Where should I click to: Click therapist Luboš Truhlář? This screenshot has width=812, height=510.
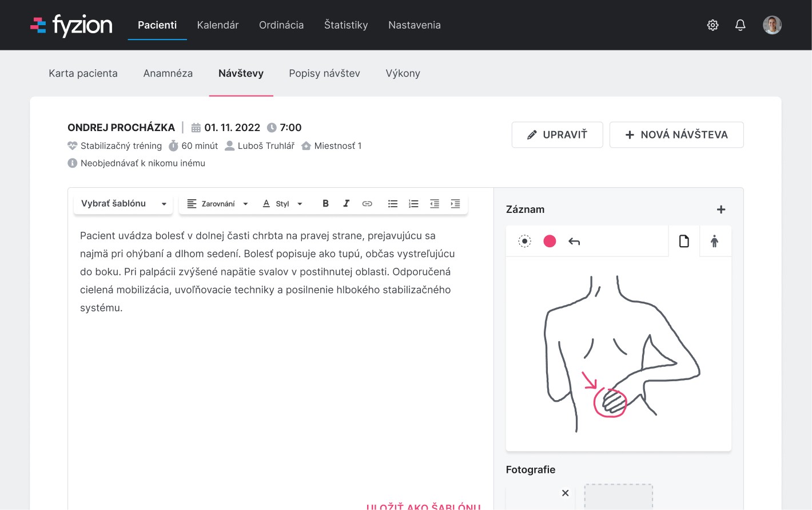tap(266, 146)
